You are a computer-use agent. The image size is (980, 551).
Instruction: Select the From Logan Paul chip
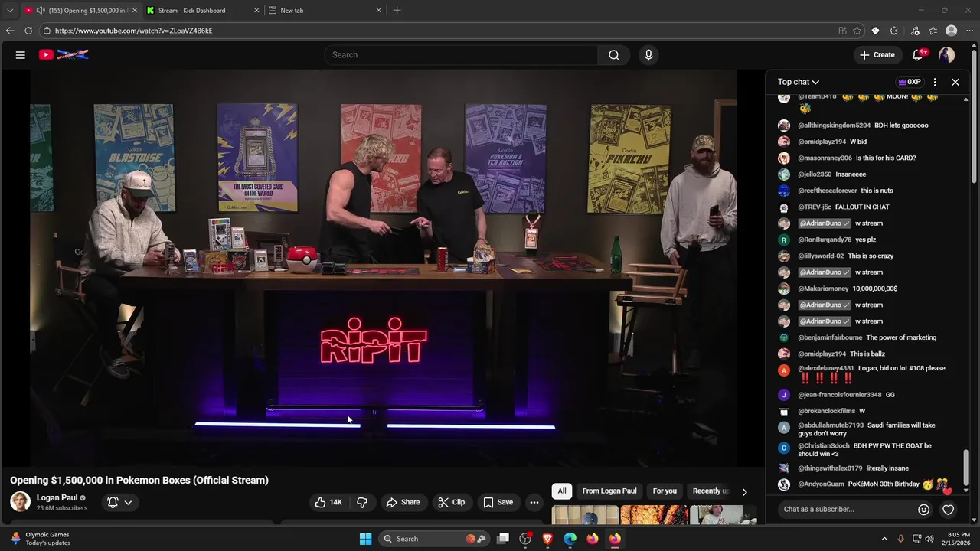coord(609,491)
